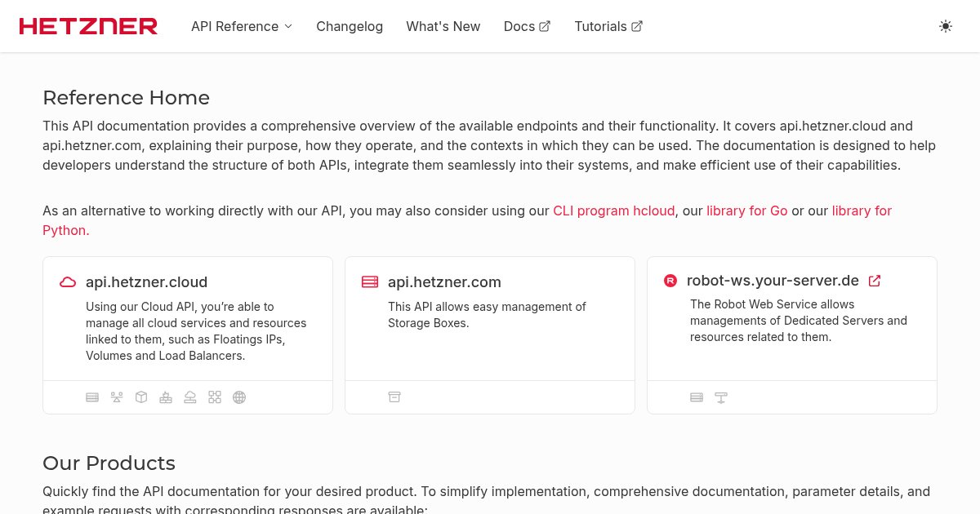Click the red cloud icon beside api.hetzner.cloud
This screenshot has height=514, width=980.
68,282
